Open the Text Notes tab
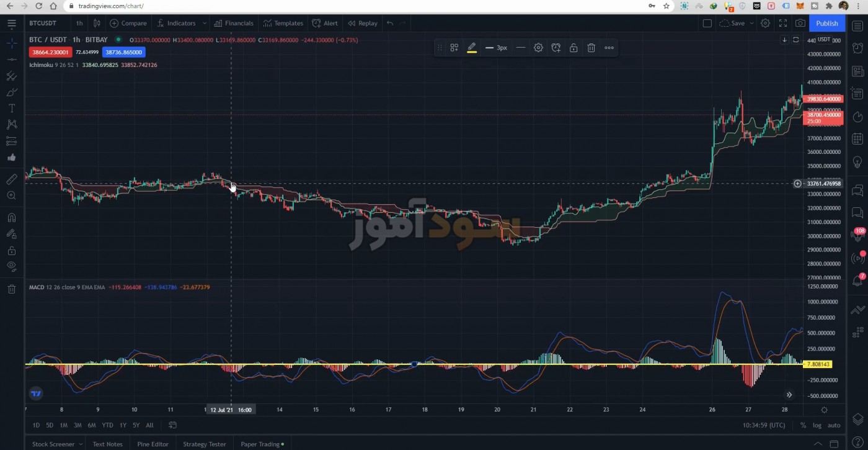 tap(107, 444)
